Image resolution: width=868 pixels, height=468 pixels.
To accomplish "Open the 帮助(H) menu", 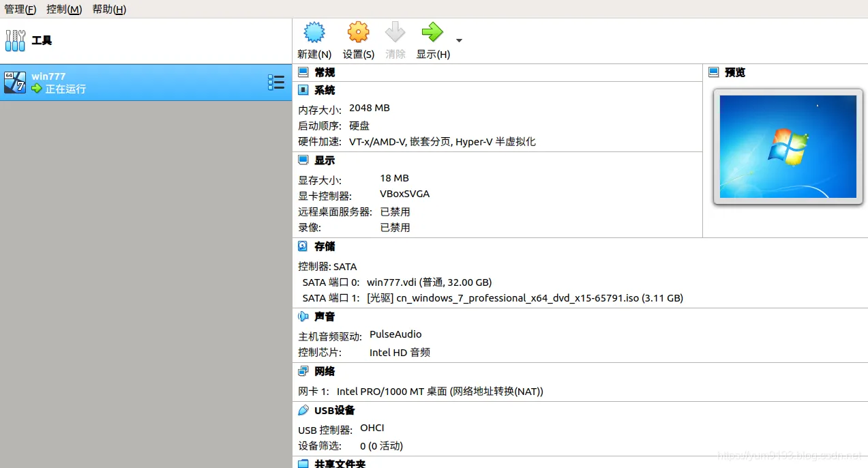I will (x=109, y=10).
